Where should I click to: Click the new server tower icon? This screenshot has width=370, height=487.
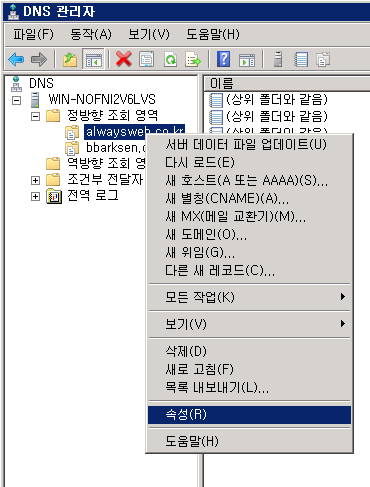[278, 60]
